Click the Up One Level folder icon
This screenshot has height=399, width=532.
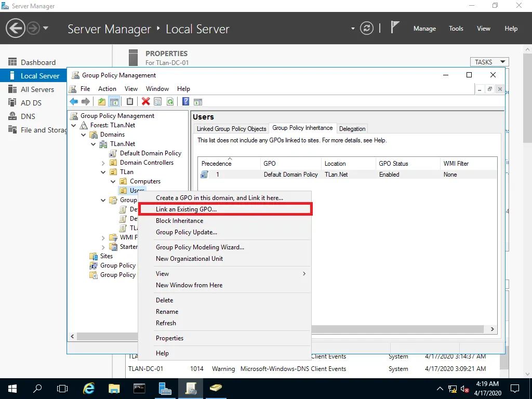click(x=102, y=102)
